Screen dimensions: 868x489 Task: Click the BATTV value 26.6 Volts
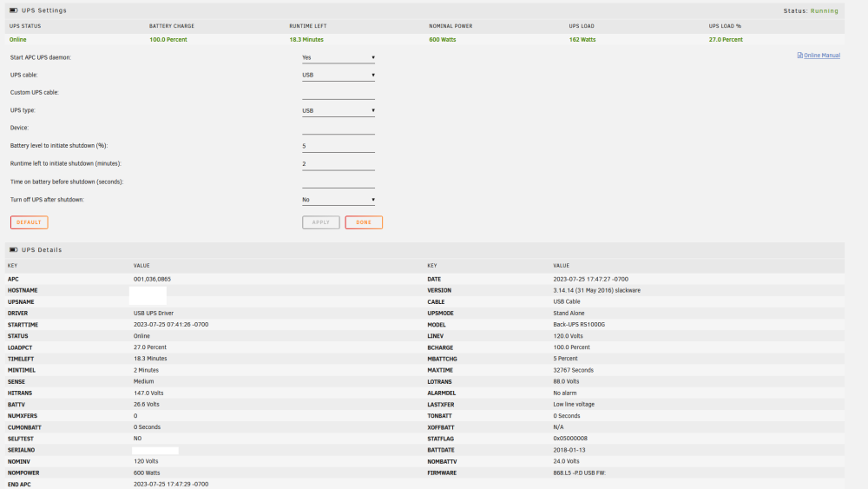pyautogui.click(x=146, y=404)
